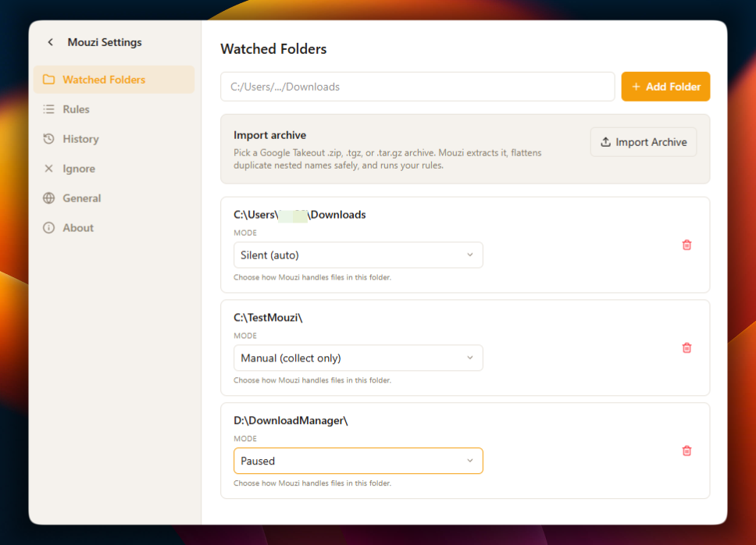Open the History settings section
756x545 pixels.
(114, 139)
